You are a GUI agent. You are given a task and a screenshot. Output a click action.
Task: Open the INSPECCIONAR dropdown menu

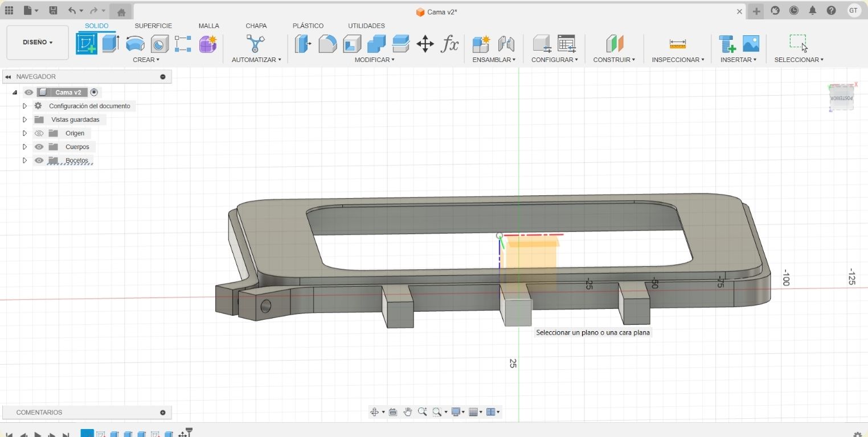pos(678,60)
